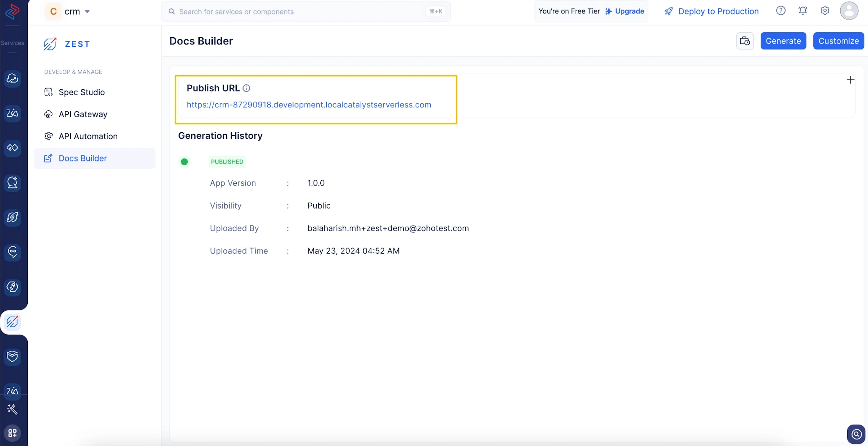Click Deploy to Production
The width and height of the screenshot is (868, 446).
[x=719, y=12]
